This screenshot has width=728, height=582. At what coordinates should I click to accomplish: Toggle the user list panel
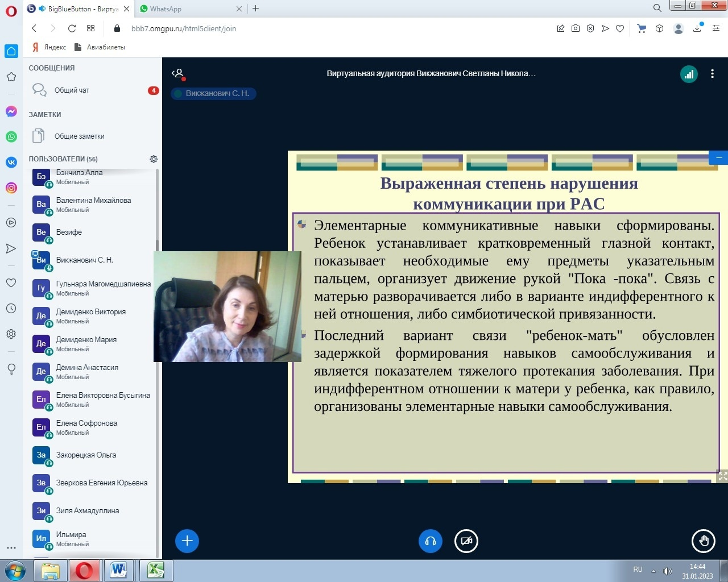click(179, 74)
